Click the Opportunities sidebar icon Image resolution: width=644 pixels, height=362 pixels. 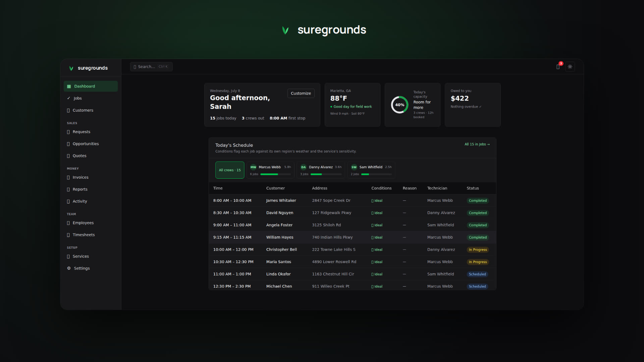click(68, 144)
